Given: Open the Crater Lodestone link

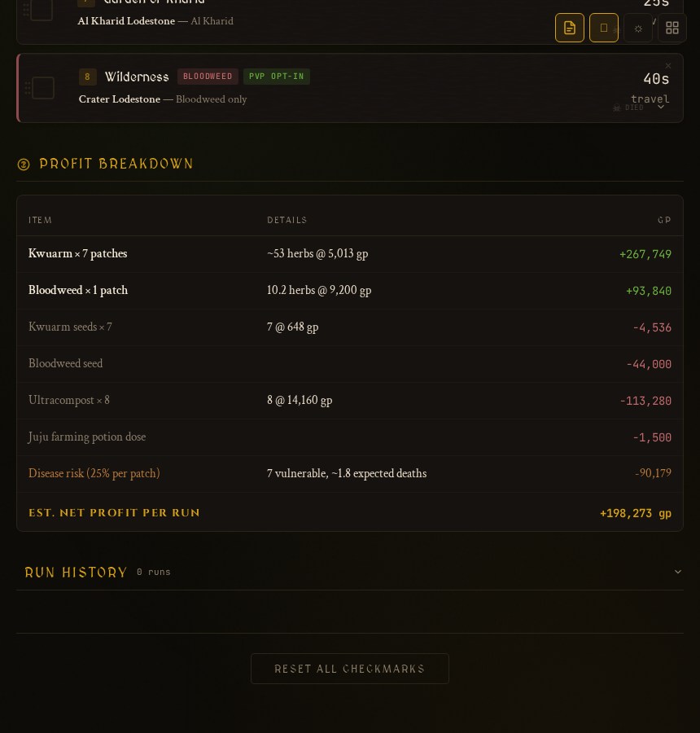Looking at the screenshot, I should (x=119, y=99).
